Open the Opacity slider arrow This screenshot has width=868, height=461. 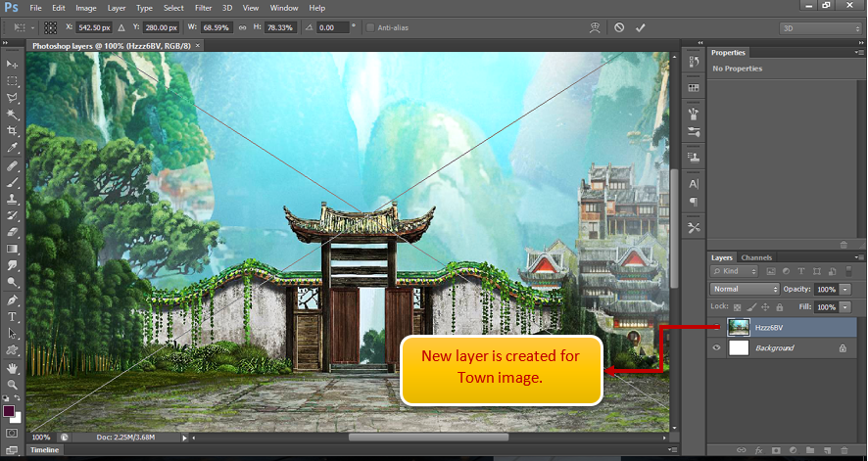(845, 289)
